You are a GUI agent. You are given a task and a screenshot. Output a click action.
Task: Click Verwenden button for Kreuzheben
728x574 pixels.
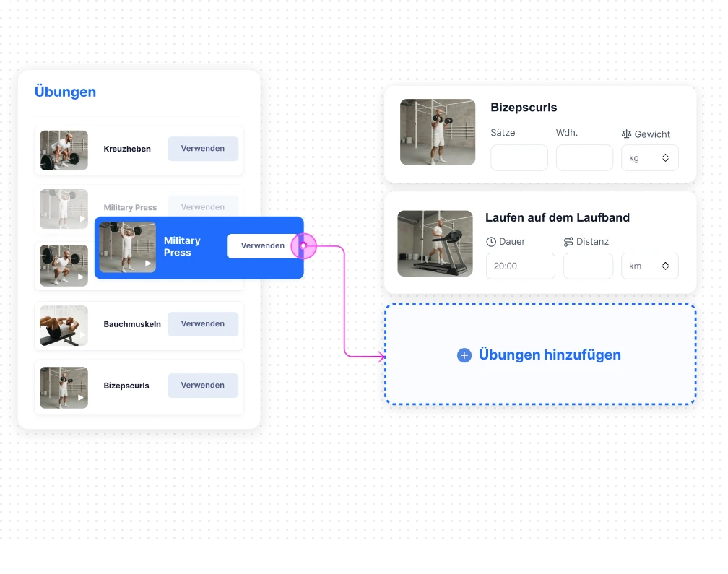point(203,149)
